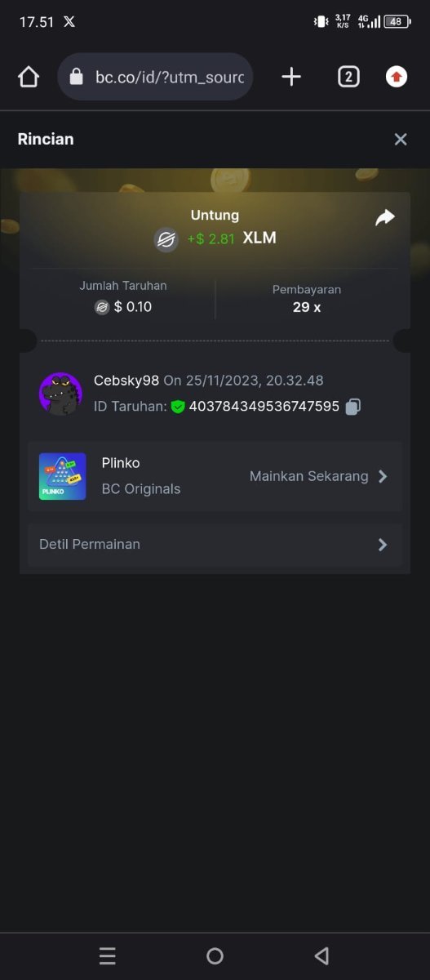Tap Android recent apps navigation button
The height and width of the screenshot is (980, 430).
tap(107, 956)
